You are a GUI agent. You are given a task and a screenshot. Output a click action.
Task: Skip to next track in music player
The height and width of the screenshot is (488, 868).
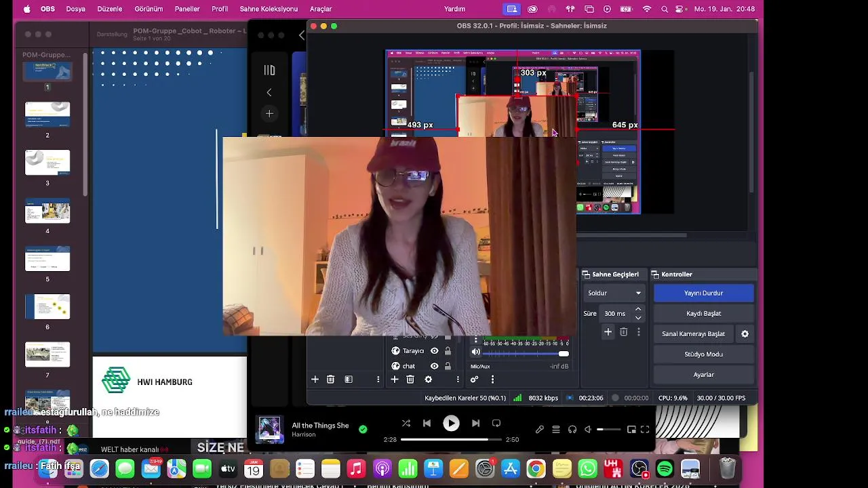475,424
